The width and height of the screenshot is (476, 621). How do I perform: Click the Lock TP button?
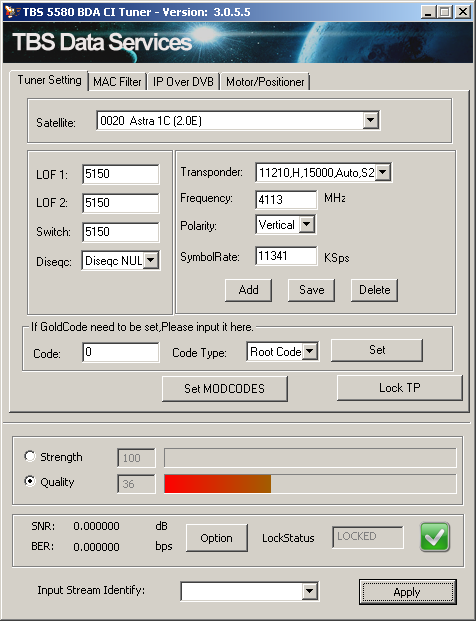pos(400,388)
